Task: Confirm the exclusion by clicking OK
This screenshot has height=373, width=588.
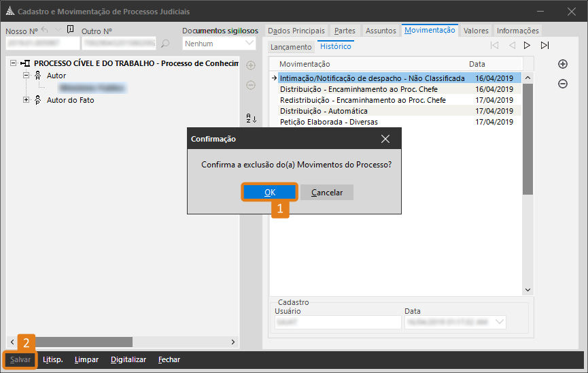Action: tap(270, 193)
